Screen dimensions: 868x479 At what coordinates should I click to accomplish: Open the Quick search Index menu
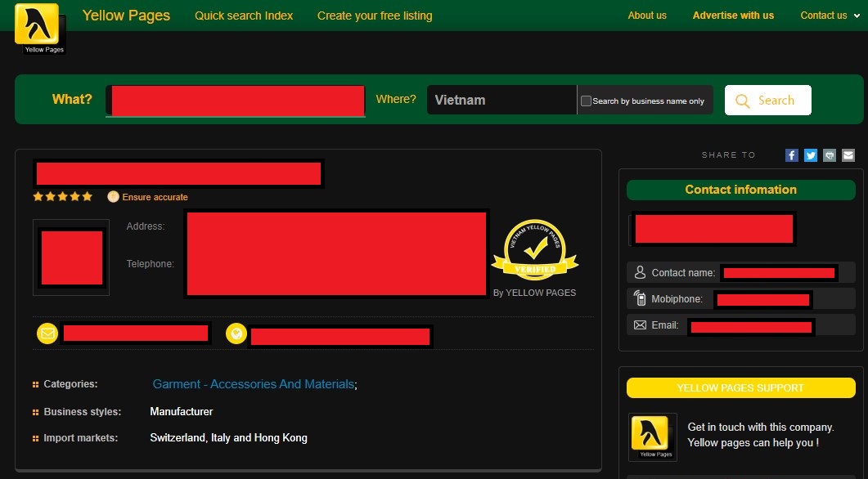[x=243, y=15]
